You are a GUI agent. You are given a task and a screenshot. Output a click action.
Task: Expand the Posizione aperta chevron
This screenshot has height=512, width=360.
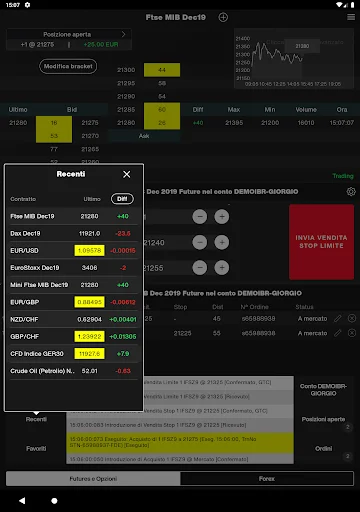pos(123,34)
